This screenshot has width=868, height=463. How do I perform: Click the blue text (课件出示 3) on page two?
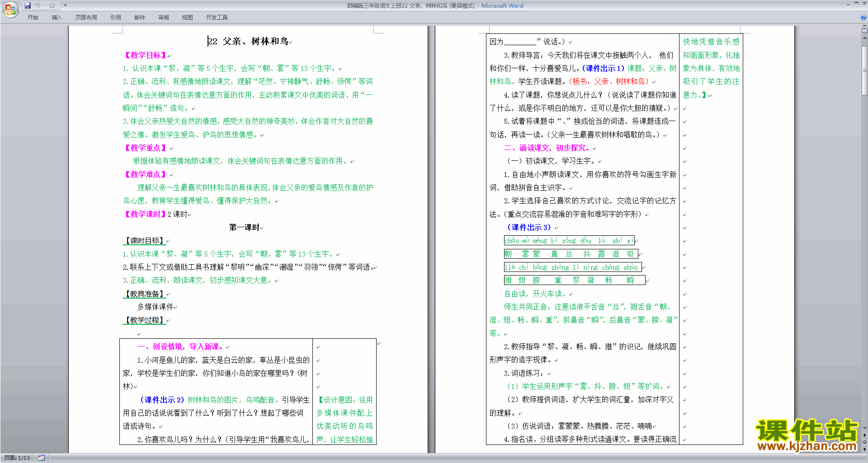pos(528,227)
